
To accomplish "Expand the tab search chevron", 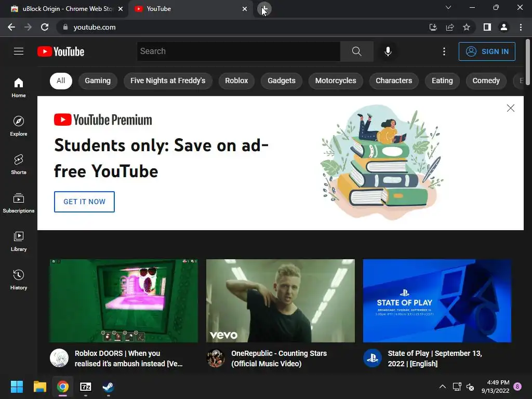I will pos(448,7).
